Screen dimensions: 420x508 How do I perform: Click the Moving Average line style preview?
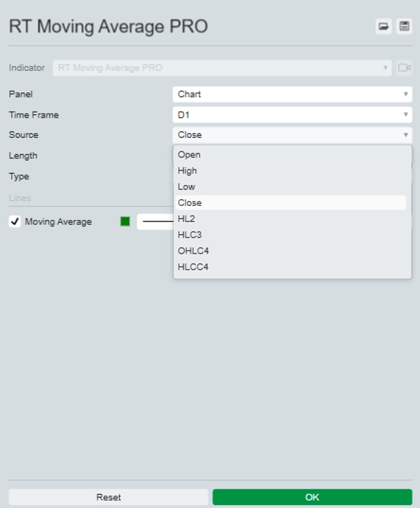click(x=156, y=222)
